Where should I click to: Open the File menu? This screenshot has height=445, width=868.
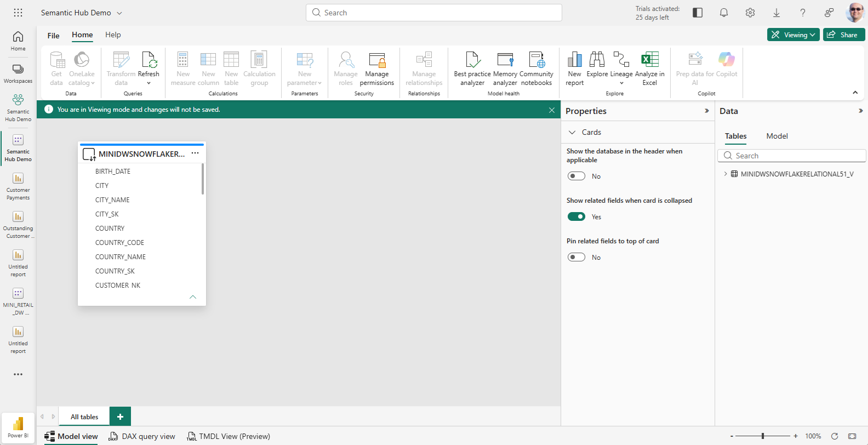pos(53,36)
